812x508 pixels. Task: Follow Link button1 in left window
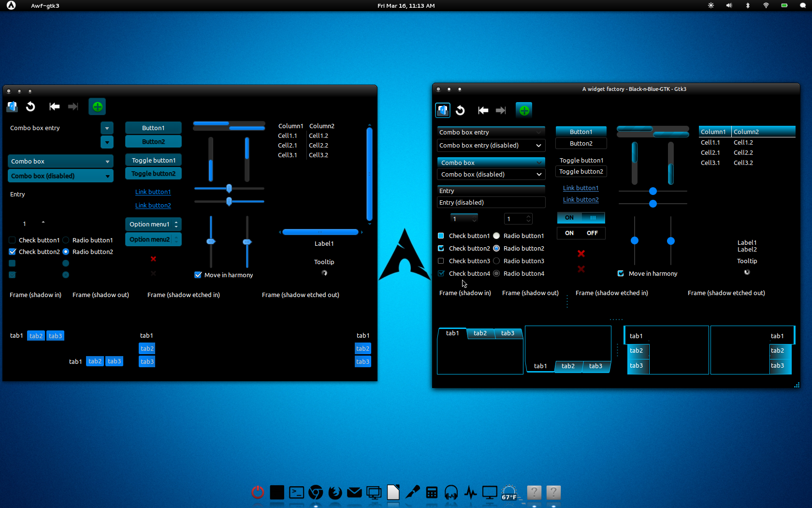point(153,192)
